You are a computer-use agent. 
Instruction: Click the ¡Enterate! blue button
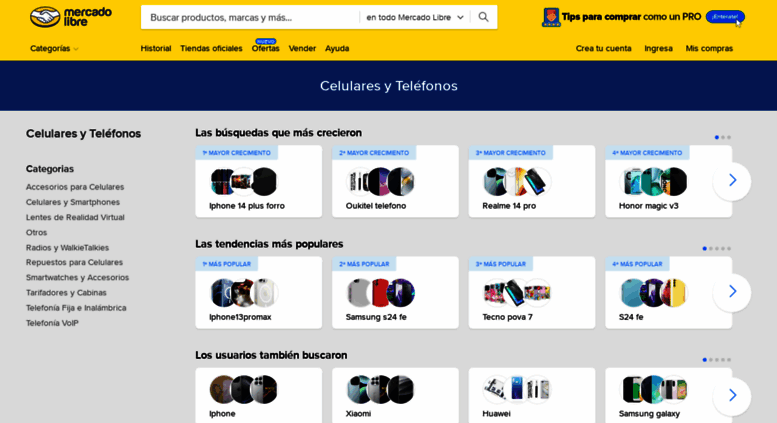coord(725,17)
